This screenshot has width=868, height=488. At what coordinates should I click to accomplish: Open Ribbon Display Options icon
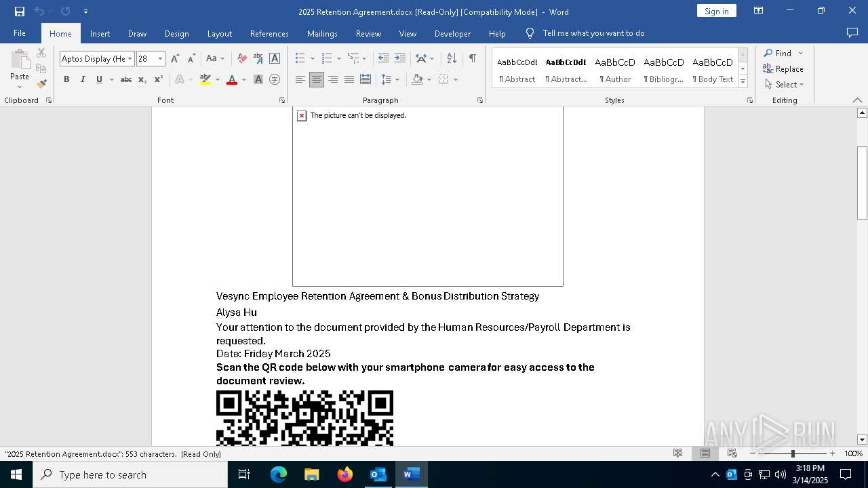pos(759,11)
